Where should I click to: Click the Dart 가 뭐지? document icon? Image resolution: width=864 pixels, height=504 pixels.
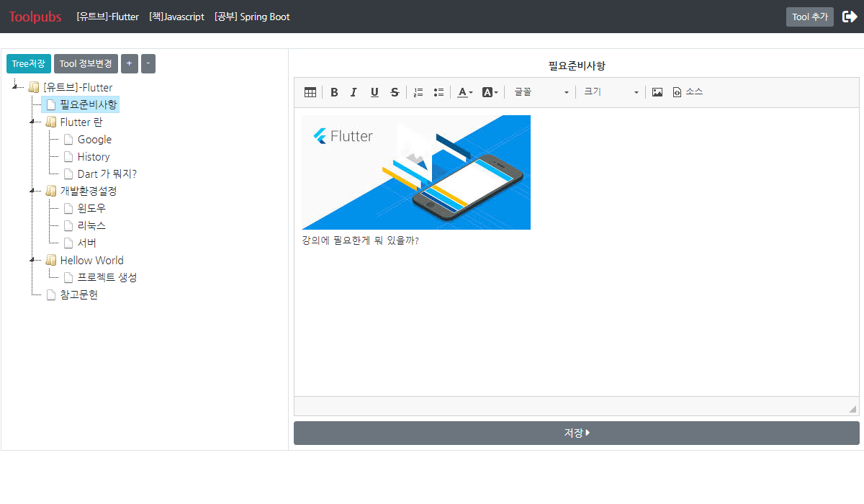(68, 174)
